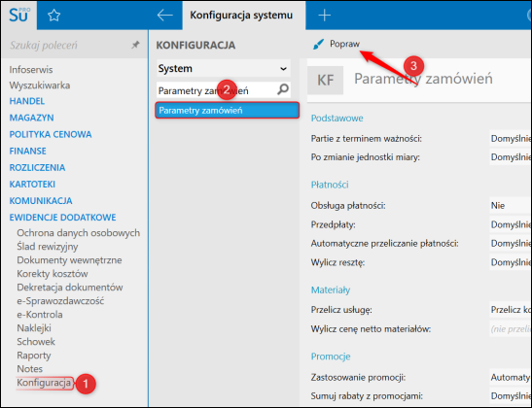Expand the FINANSE module section

click(x=27, y=151)
